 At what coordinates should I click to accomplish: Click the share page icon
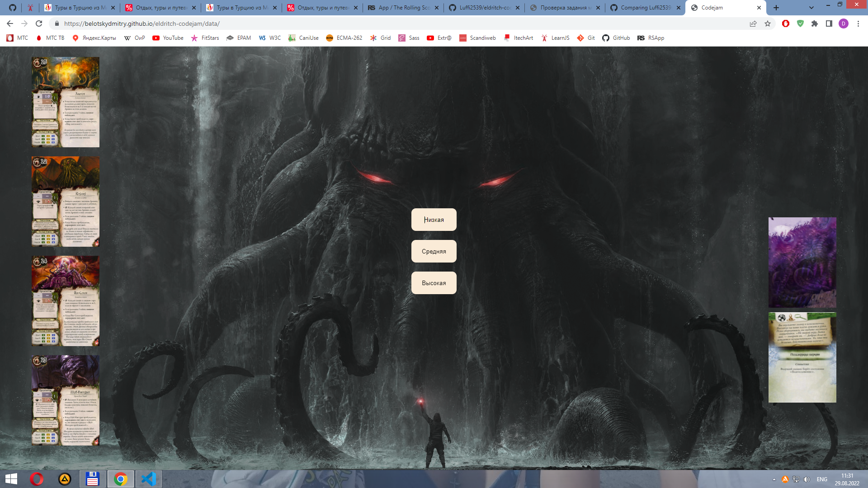(753, 23)
